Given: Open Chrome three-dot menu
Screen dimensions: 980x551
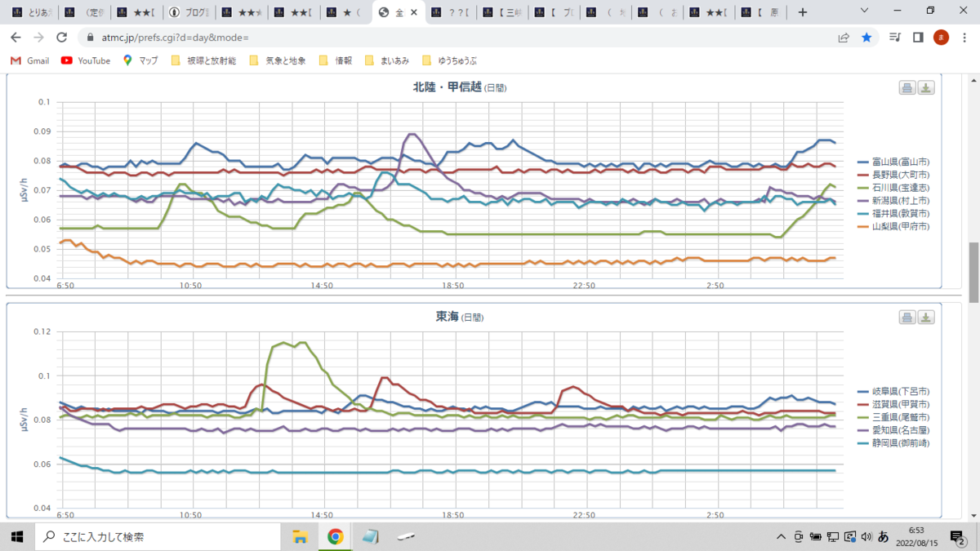Looking at the screenshot, I should coord(963,38).
